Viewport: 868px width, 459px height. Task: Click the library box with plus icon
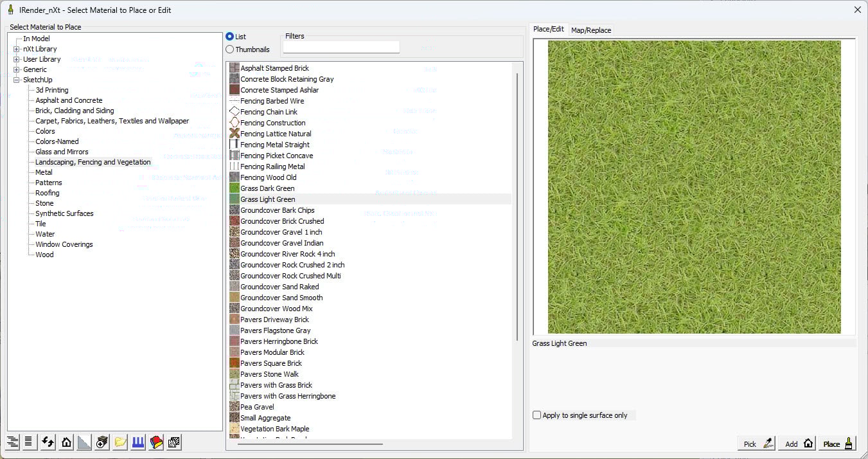(102, 442)
